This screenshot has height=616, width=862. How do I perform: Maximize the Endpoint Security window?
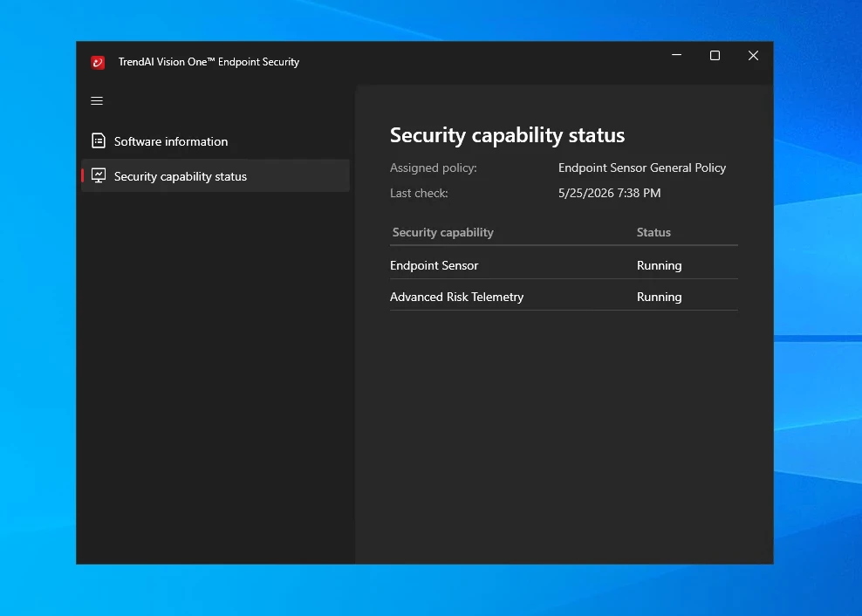(715, 56)
